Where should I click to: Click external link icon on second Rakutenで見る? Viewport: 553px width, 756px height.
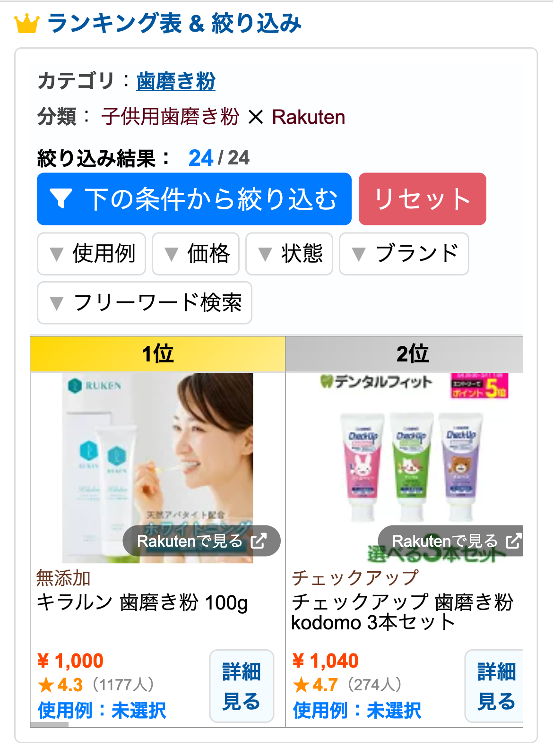[514, 541]
